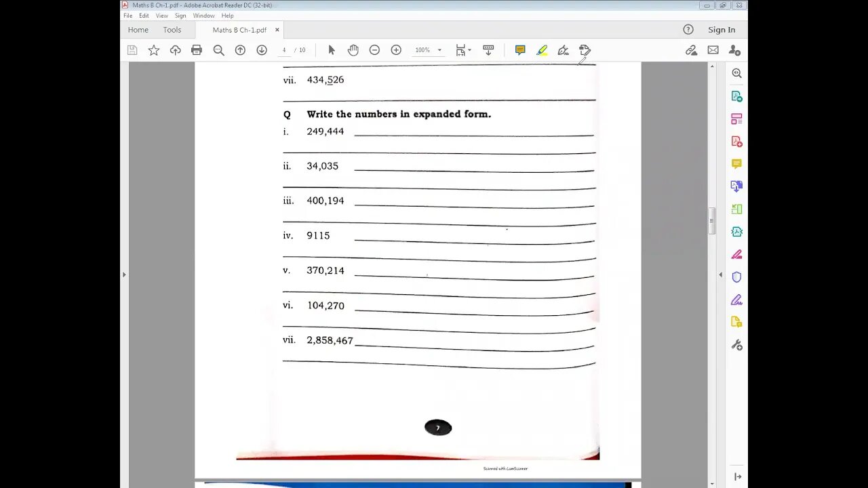Switch to the Tools tab
Viewport: 868px width, 488px height.
pos(172,30)
